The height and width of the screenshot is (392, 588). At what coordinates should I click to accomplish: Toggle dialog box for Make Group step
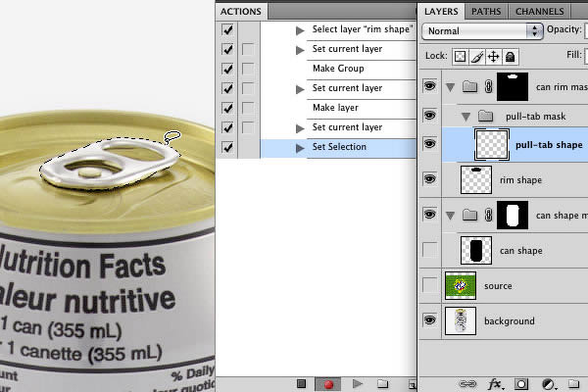coord(248,69)
